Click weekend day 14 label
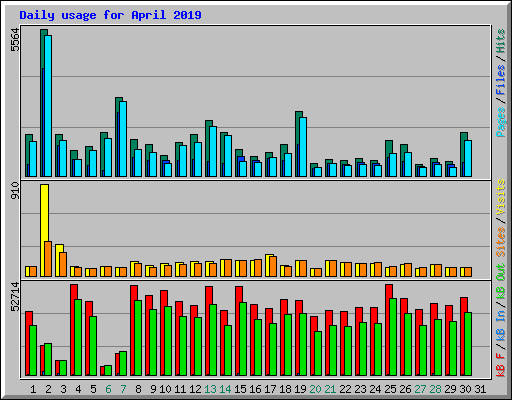Viewport: 512px width, 400px height. pyautogui.click(x=225, y=389)
